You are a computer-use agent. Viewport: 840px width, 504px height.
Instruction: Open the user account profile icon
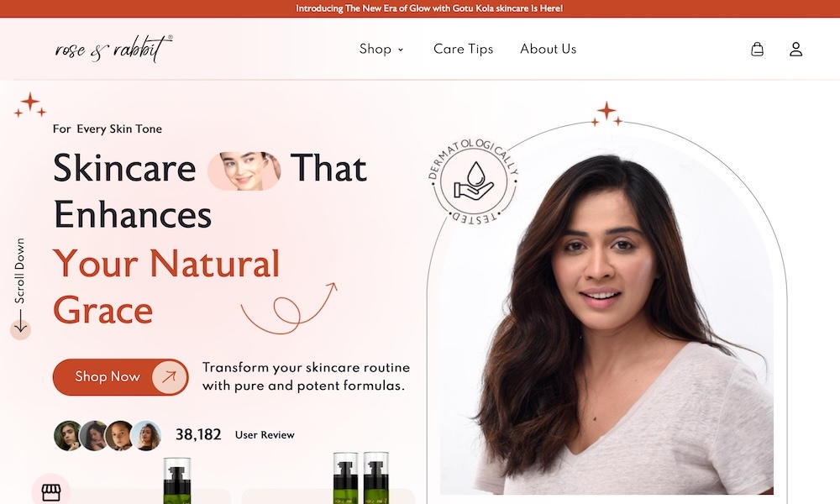coord(796,50)
